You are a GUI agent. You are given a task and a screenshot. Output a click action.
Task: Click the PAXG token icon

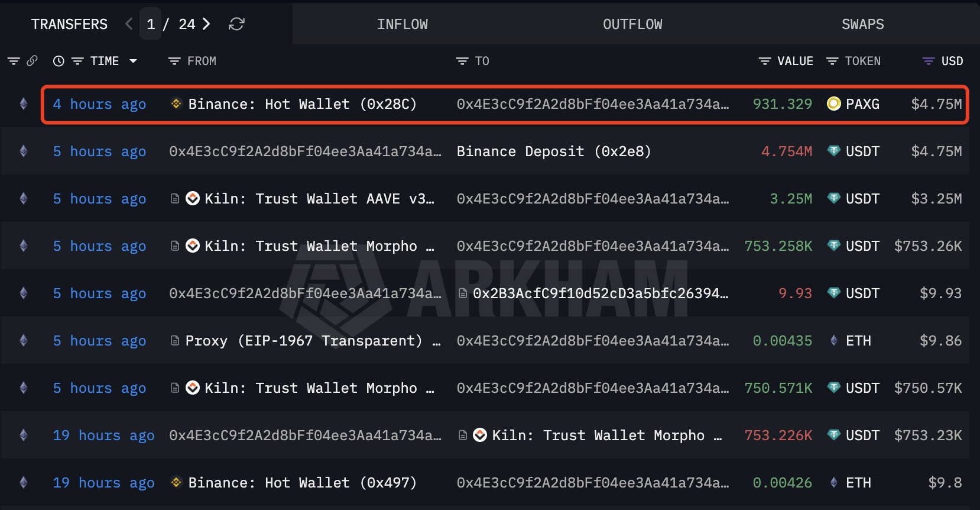tap(833, 104)
